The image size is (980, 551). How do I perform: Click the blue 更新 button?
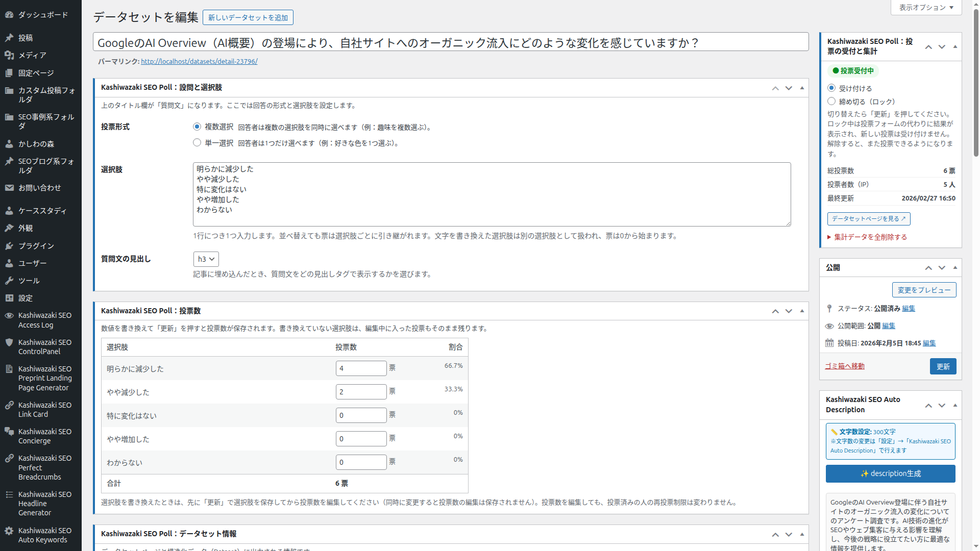[943, 366]
